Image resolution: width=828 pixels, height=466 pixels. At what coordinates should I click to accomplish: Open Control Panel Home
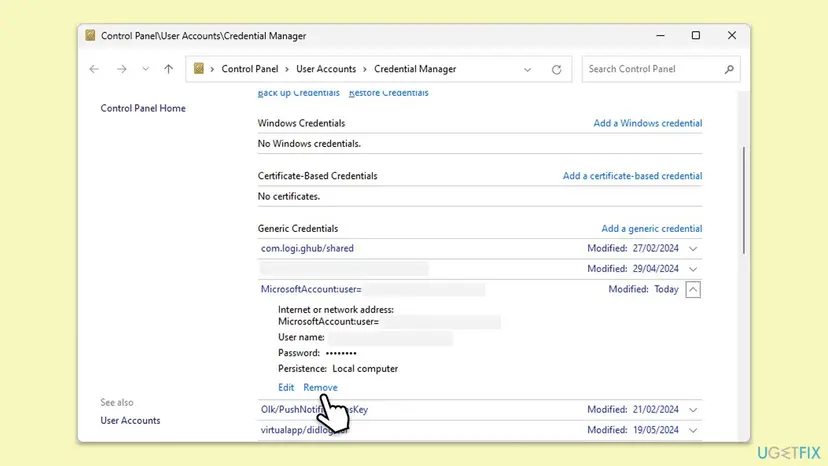pyautogui.click(x=143, y=108)
